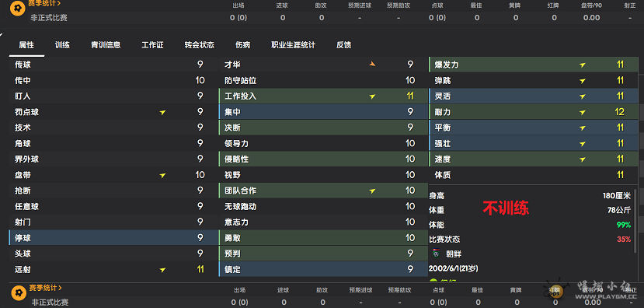Click the 耐力 value 12
The image size is (644, 308).
[620, 112]
